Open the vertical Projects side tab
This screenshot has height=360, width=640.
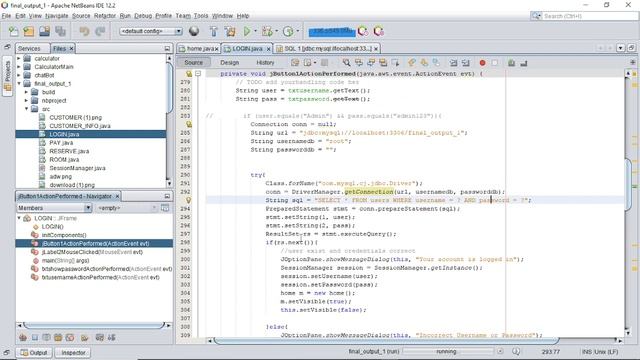point(7,75)
